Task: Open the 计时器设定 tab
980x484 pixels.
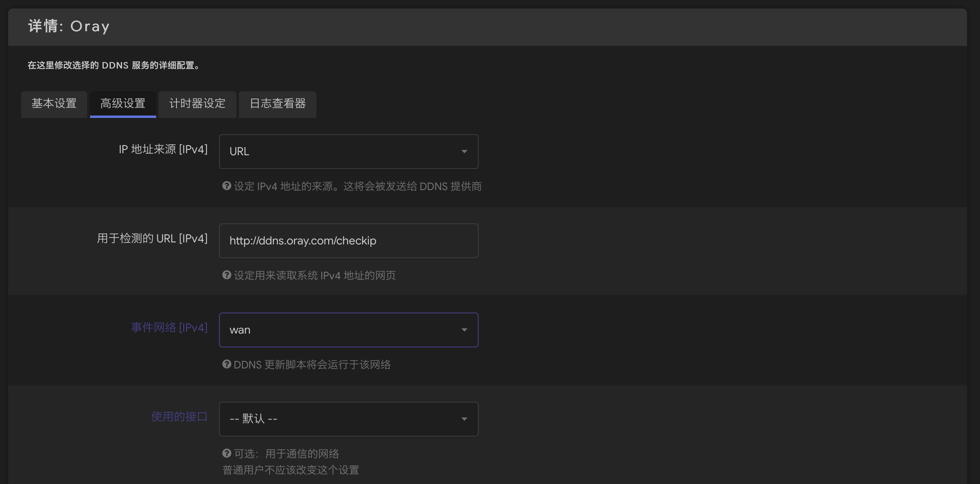Action: coord(197,104)
